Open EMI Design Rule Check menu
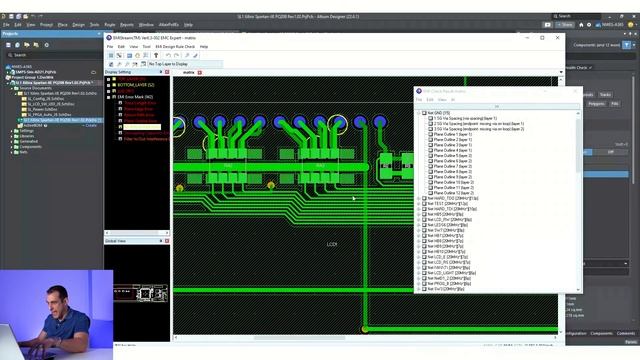 click(175, 47)
